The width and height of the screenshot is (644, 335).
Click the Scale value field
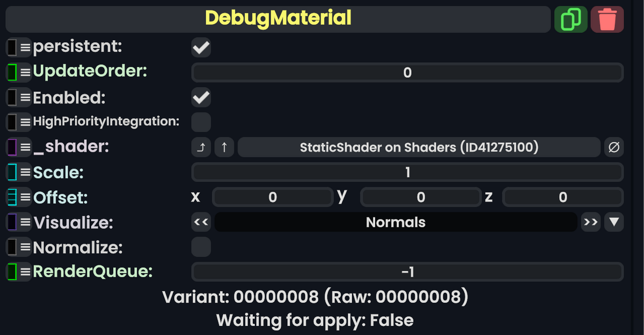(407, 172)
